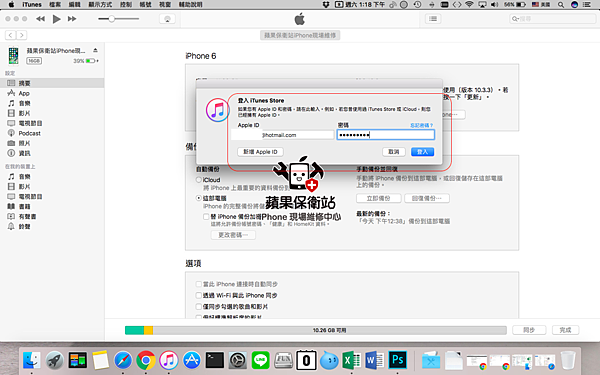Click the storage capacity bar
Viewport: 600px width, 375px height.
click(316, 330)
